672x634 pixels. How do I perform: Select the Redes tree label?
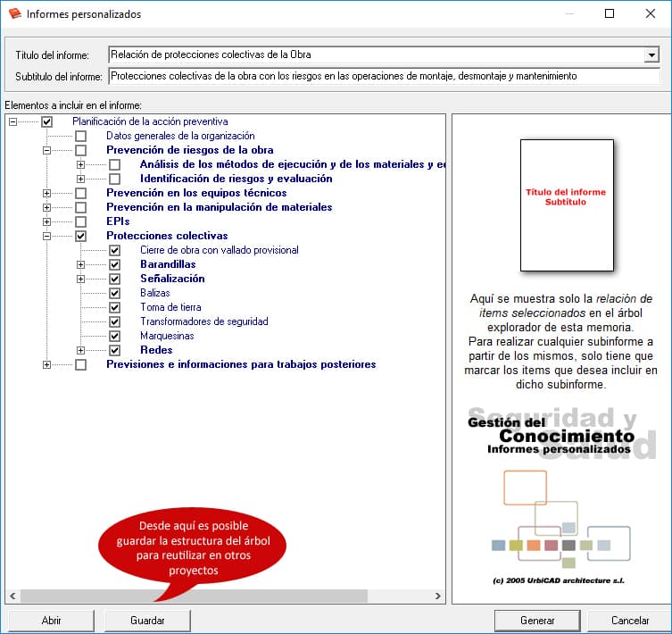pyautogui.click(x=156, y=350)
